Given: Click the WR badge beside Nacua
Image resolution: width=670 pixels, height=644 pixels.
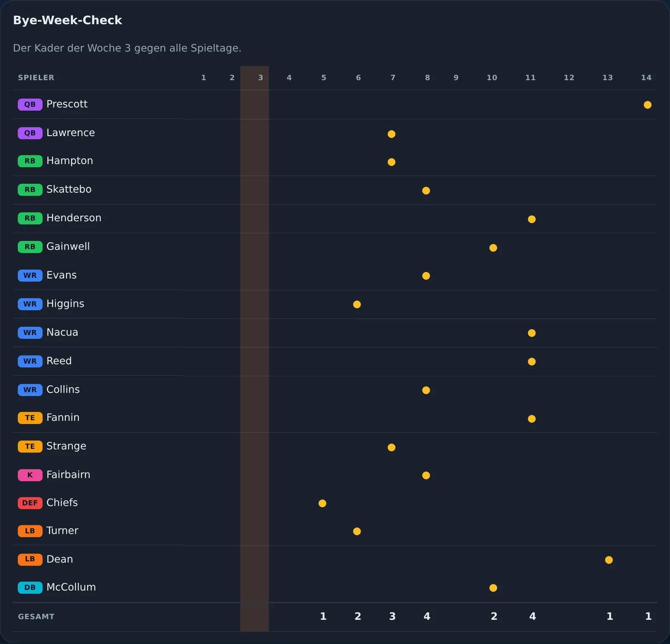Looking at the screenshot, I should pos(30,332).
